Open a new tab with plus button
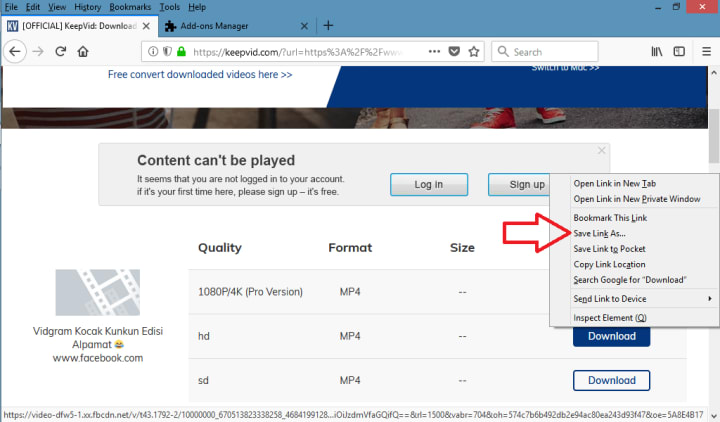The width and height of the screenshot is (720, 422). [x=328, y=26]
